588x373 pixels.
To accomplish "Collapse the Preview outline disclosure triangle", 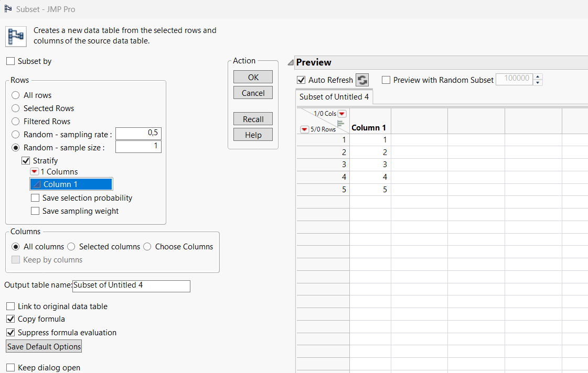I will (290, 63).
